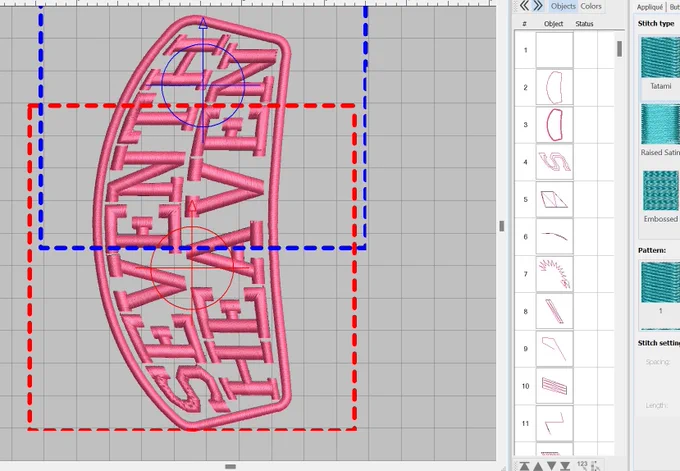This screenshot has width=680, height=471.
Task: Select object 9 angled line thumbnail
Action: [x=554, y=348]
